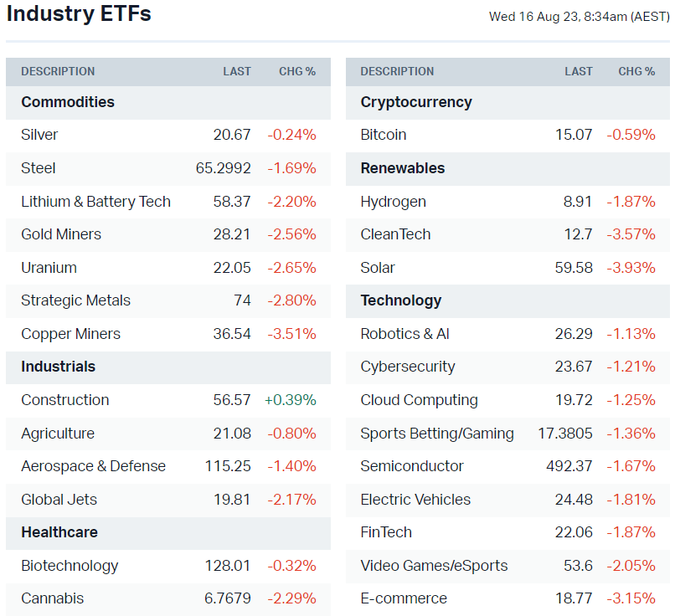Click the Construction ETF entry
Screen dimensions: 680x616
64,400
